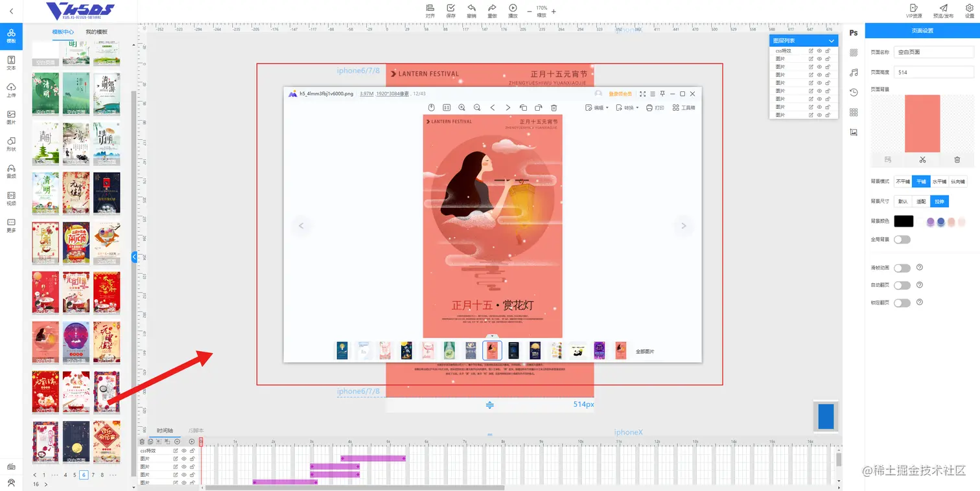Pick the blue preset background color

[941, 222]
